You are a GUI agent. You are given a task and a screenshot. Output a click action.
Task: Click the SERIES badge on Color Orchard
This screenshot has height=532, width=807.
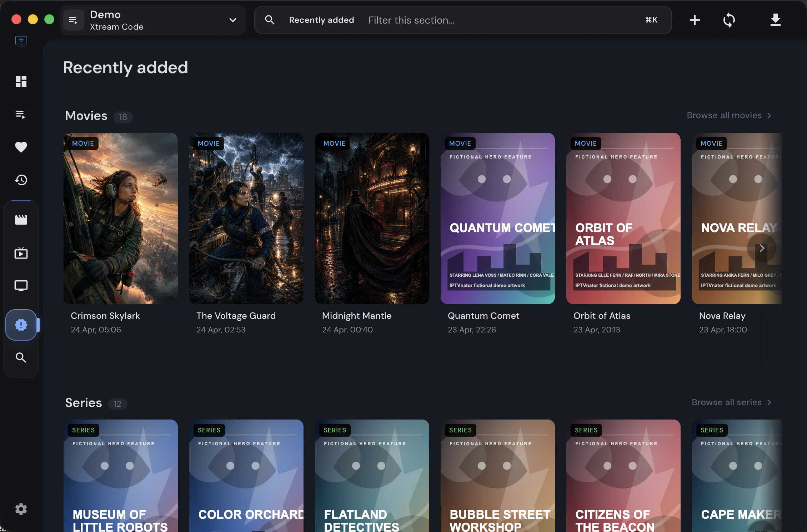tap(209, 430)
